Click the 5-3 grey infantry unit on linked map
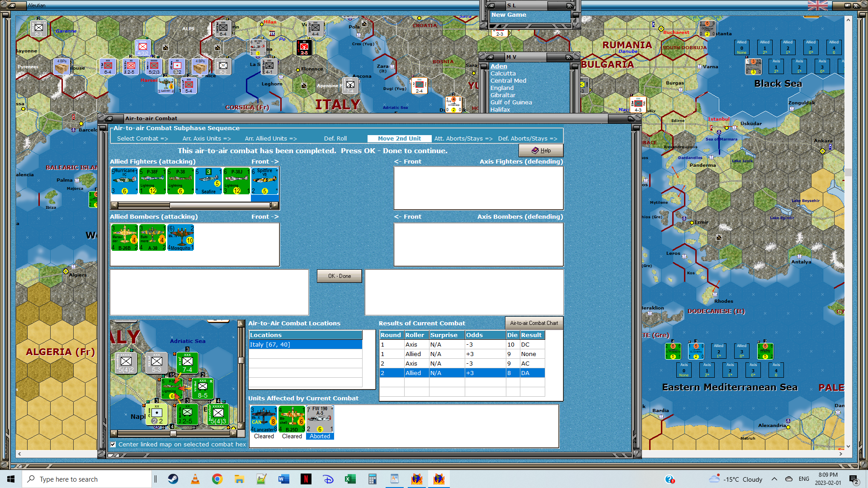Viewport: 868px width, 488px height. coord(156,363)
